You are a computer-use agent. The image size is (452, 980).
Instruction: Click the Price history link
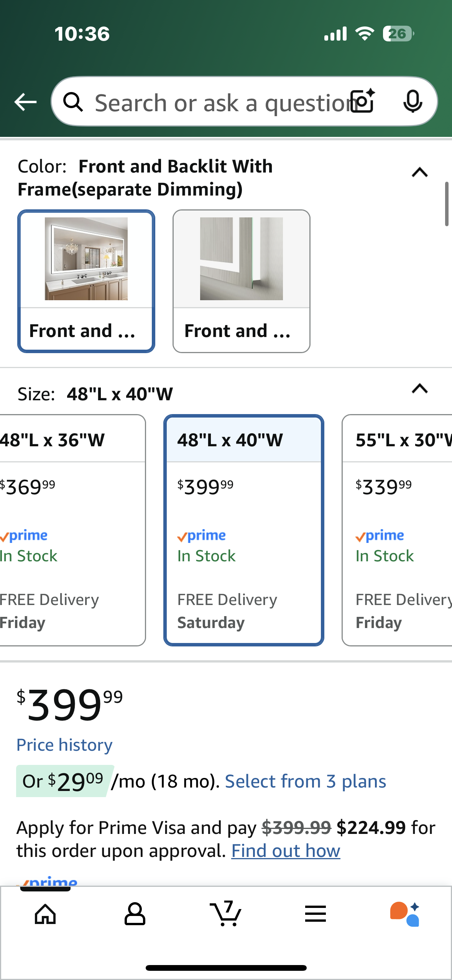click(64, 745)
